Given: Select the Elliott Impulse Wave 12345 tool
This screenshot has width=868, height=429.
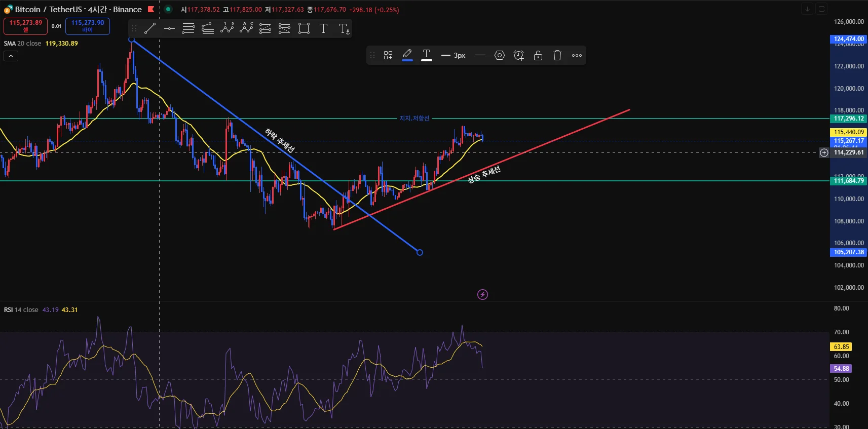Looking at the screenshot, I should (227, 28).
